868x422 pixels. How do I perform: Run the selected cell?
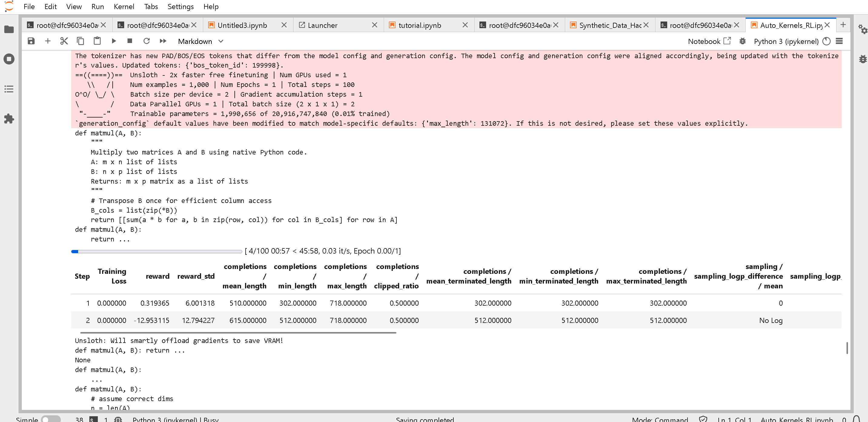(114, 41)
